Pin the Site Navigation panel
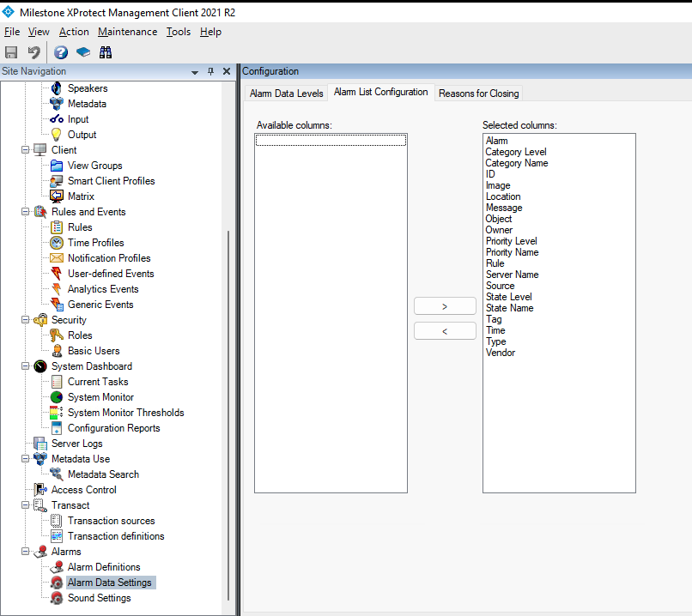 (x=210, y=71)
